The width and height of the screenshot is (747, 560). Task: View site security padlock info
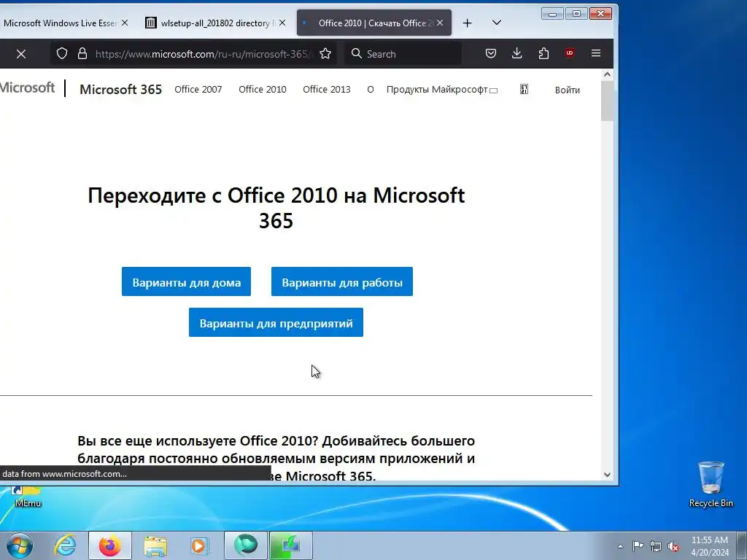tap(82, 53)
